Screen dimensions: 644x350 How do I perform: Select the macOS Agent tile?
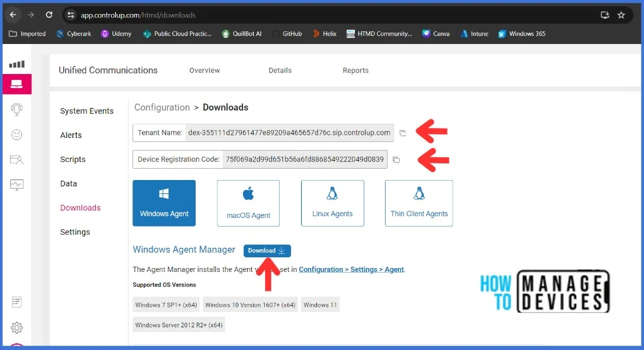pyautogui.click(x=248, y=203)
